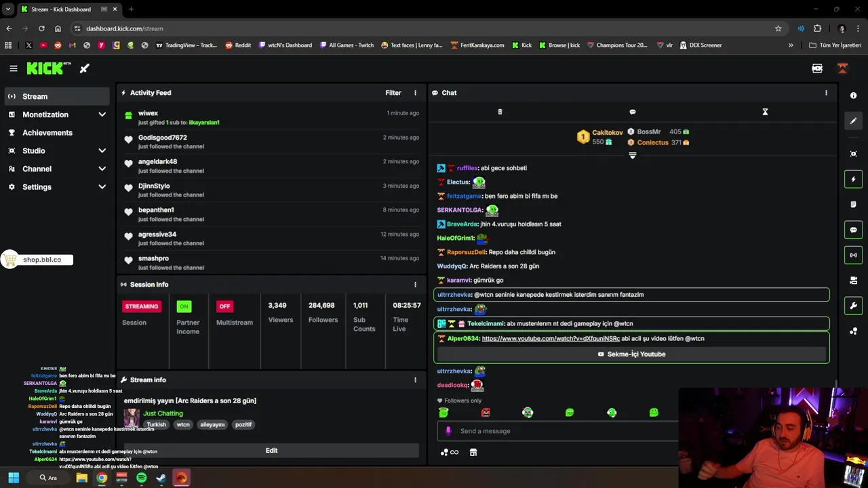Open Achievements in the left sidebar
This screenshot has height=488, width=868.
[x=57, y=133]
